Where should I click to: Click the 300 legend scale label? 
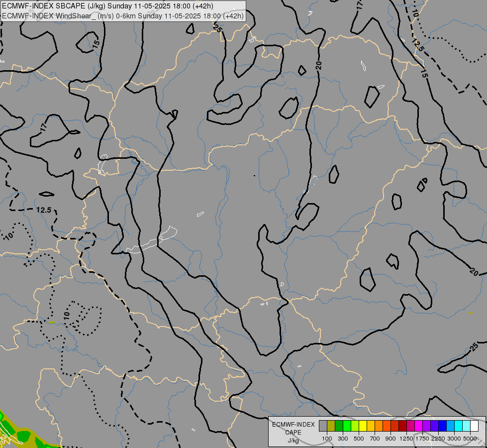tap(343, 439)
